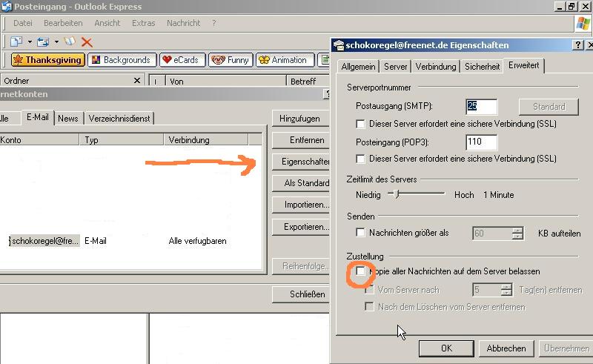593x364 pixels.
Task: Click the Verbindung column header
Action: point(206,140)
